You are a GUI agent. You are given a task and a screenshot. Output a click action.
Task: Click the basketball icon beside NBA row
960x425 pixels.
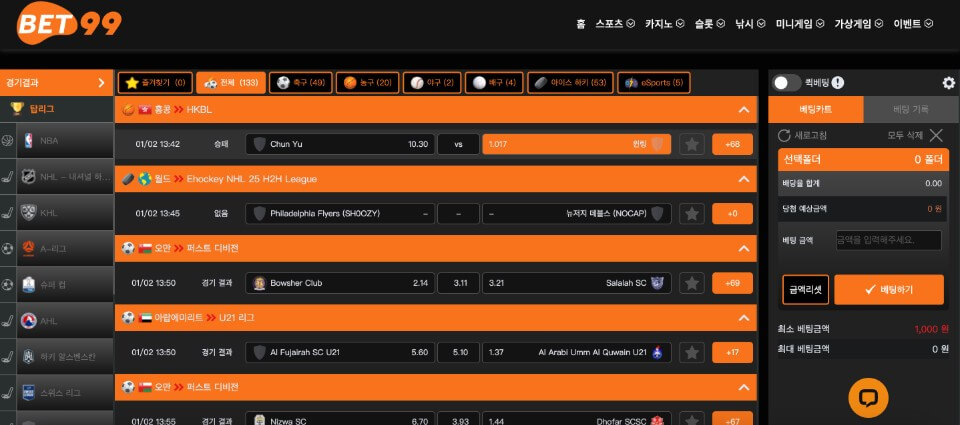pyautogui.click(x=7, y=141)
